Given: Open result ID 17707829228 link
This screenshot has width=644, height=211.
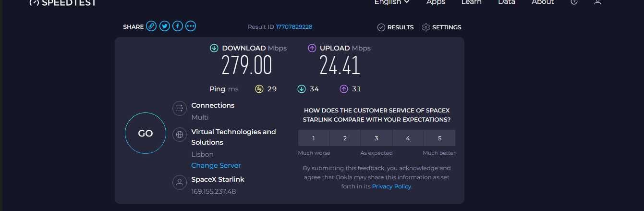Looking at the screenshot, I should (294, 27).
